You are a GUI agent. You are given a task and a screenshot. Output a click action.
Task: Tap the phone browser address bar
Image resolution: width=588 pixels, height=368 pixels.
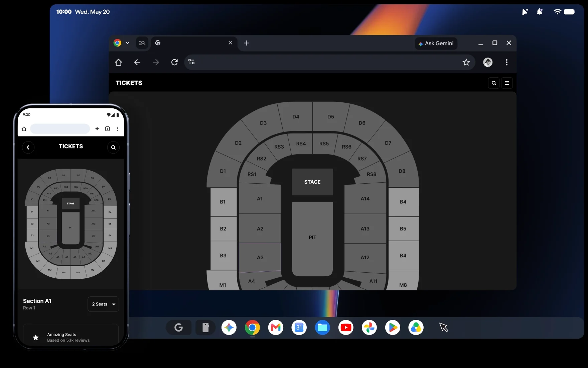click(60, 129)
